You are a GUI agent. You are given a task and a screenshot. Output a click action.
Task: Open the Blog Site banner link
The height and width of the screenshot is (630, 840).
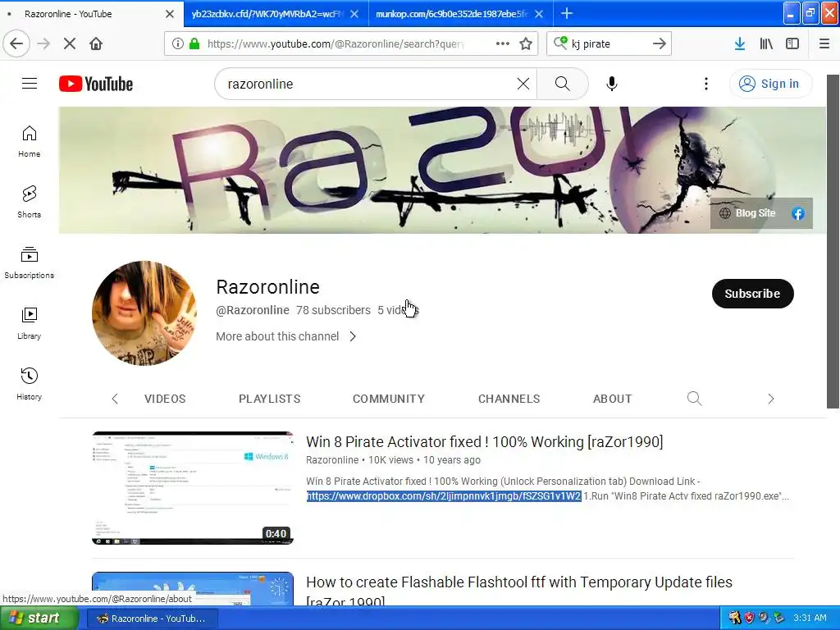coord(749,213)
